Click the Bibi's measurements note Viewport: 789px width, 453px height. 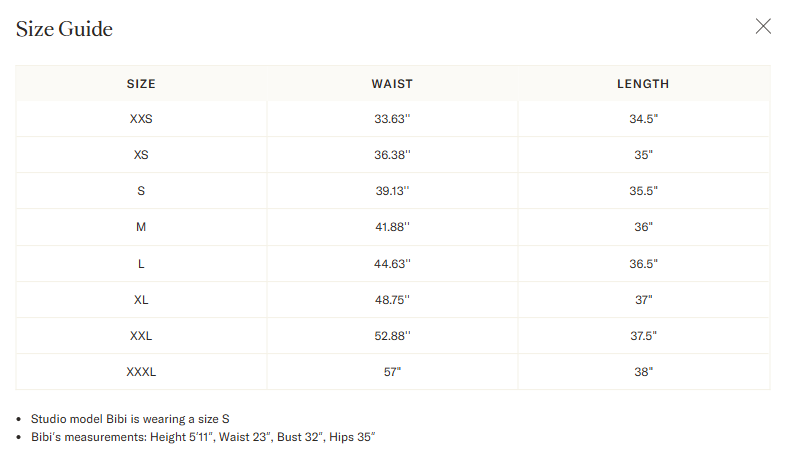click(203, 437)
